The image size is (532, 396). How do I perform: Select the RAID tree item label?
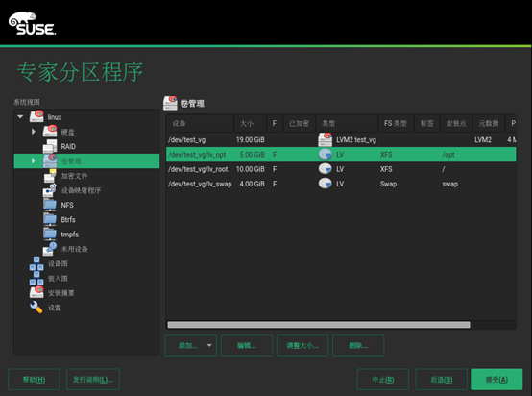[x=68, y=146]
